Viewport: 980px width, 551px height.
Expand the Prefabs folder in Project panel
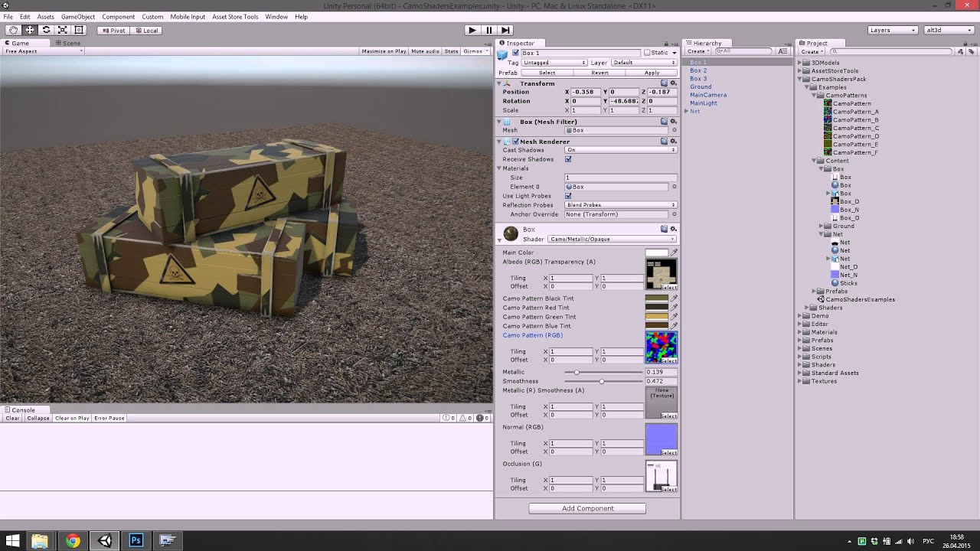point(799,340)
